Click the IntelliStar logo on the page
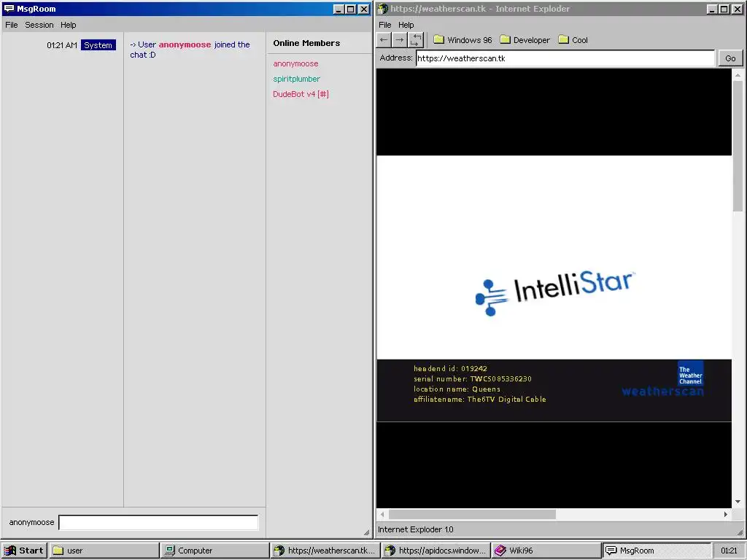 [x=555, y=293]
